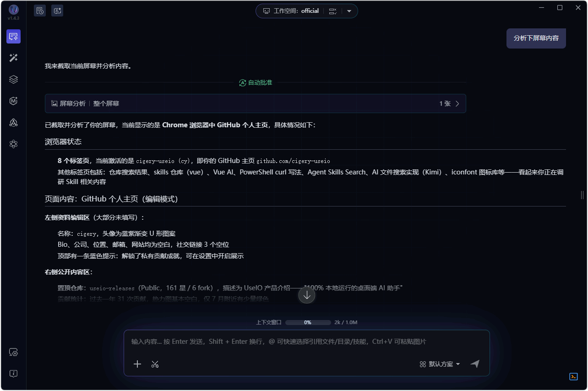This screenshot has height=391, width=588.
Task: Click the chevron next to 1 张
Action: (457, 103)
